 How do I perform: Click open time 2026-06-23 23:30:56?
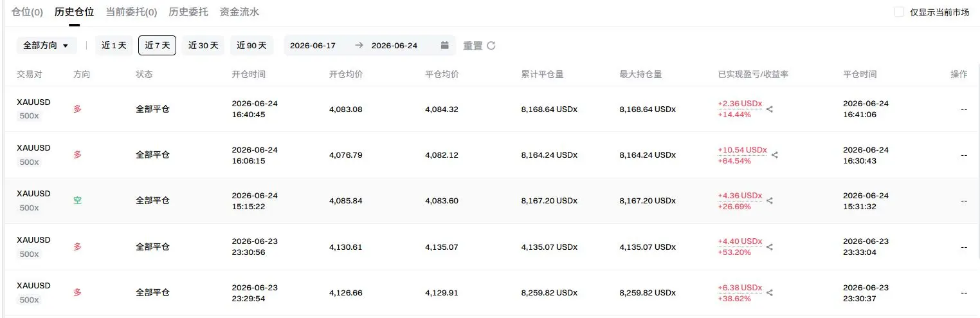point(255,247)
